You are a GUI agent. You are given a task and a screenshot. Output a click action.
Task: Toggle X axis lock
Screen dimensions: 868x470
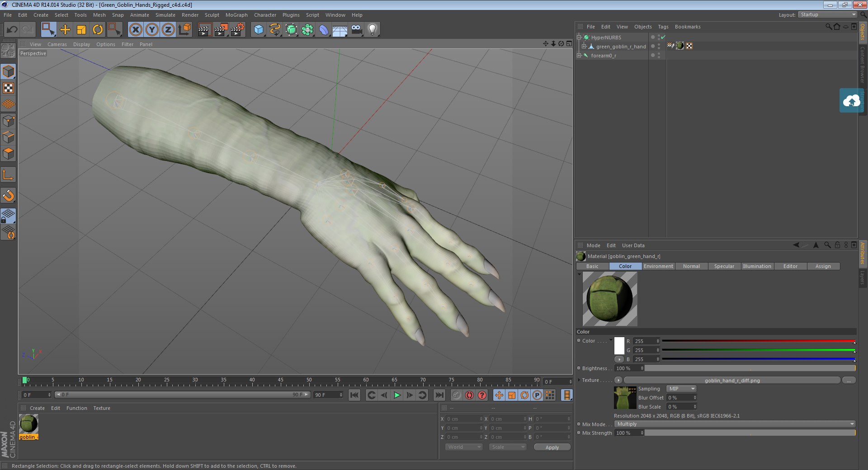point(135,30)
